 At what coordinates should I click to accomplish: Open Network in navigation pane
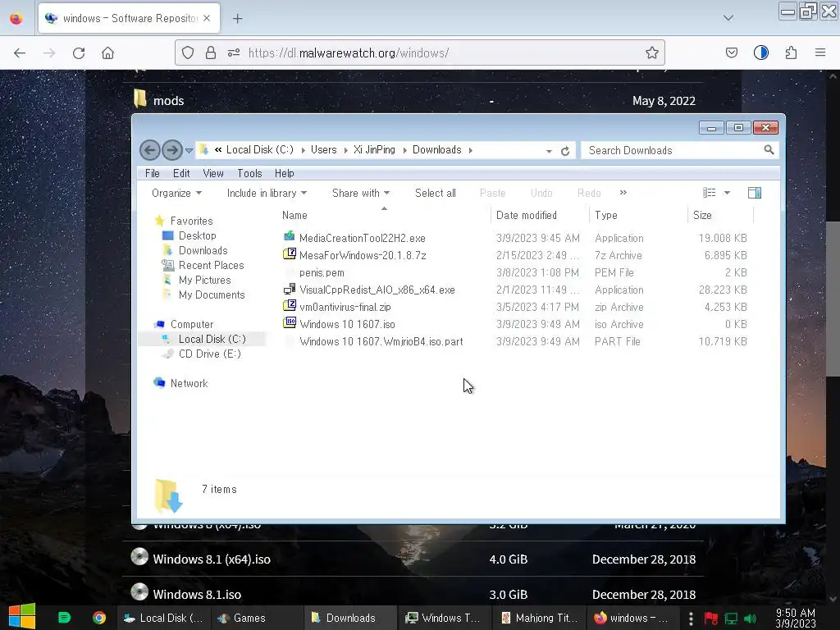[189, 383]
